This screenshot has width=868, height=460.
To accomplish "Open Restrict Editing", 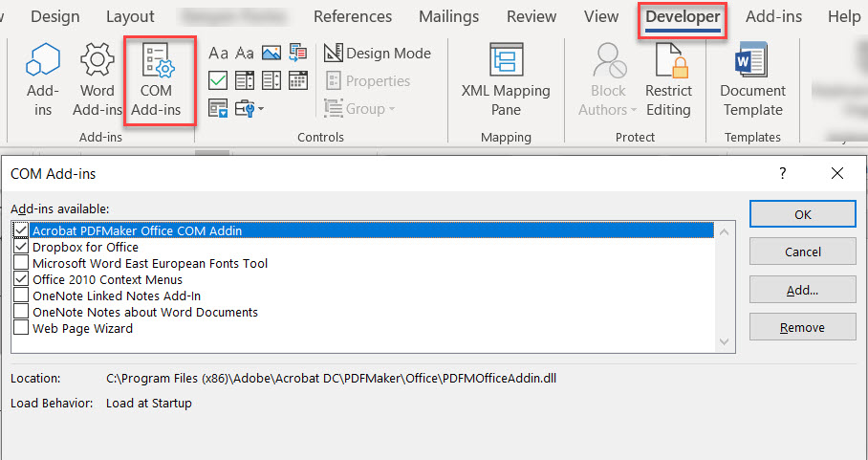I will point(668,80).
